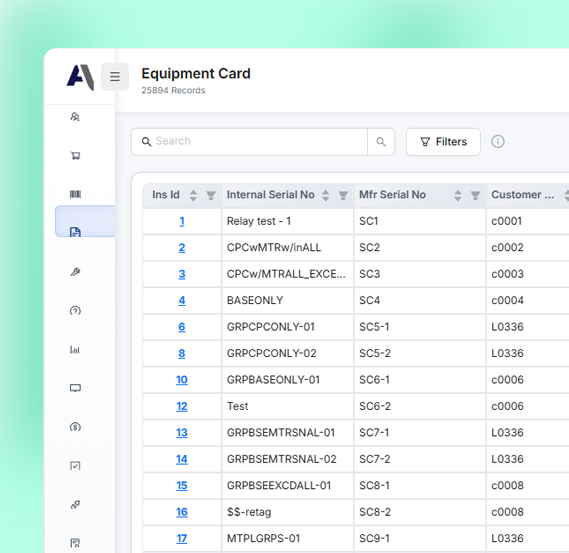Select the 'CPCwMTRw/inALL' cell

click(x=287, y=247)
